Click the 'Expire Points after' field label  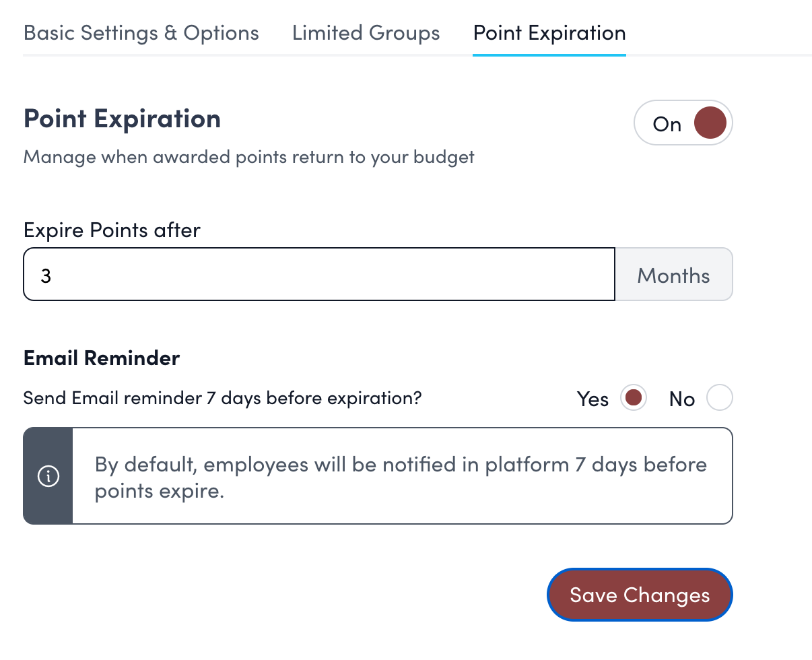tap(112, 230)
